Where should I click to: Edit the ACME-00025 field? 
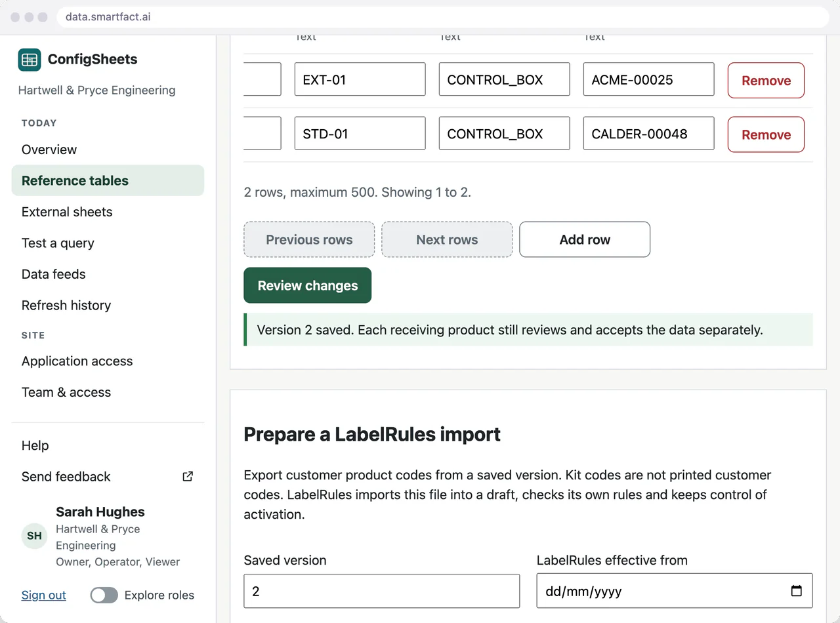click(648, 79)
